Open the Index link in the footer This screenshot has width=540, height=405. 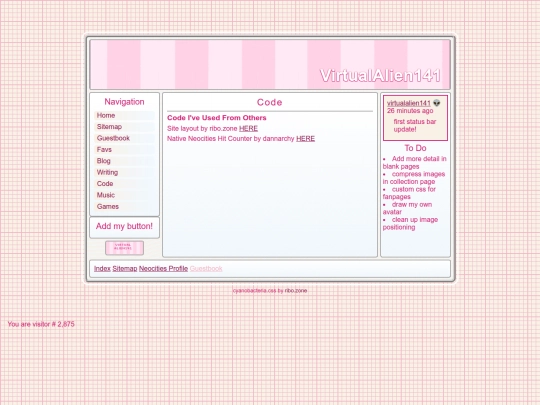click(102, 269)
